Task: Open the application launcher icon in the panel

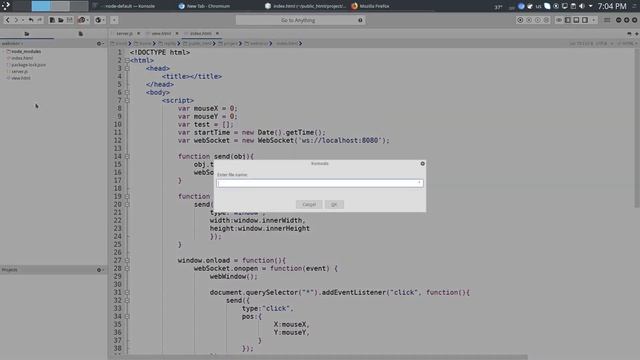Action: [6, 6]
